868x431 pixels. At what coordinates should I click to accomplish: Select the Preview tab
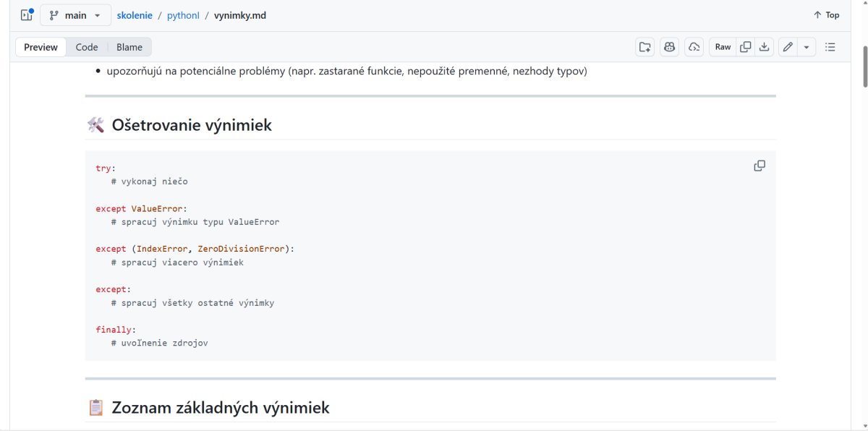41,47
